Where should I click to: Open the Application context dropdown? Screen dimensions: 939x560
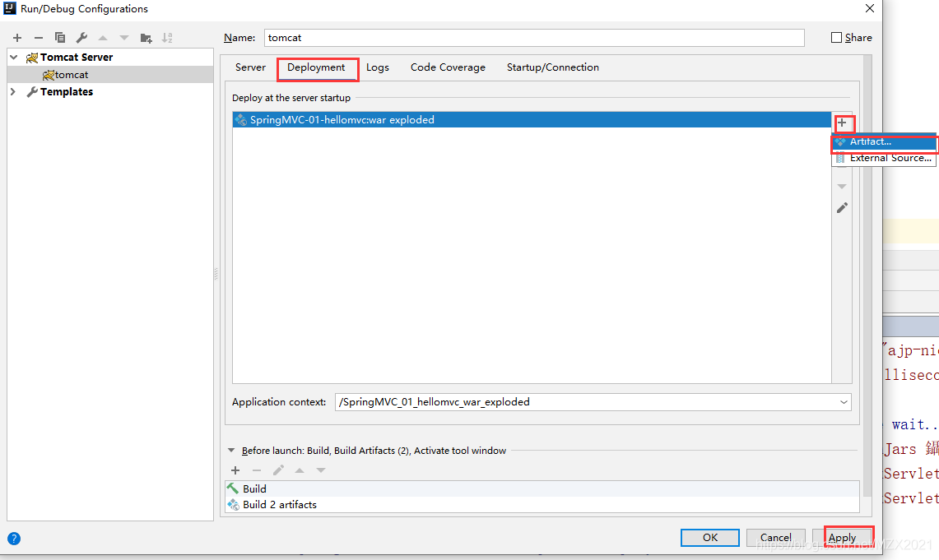(844, 402)
